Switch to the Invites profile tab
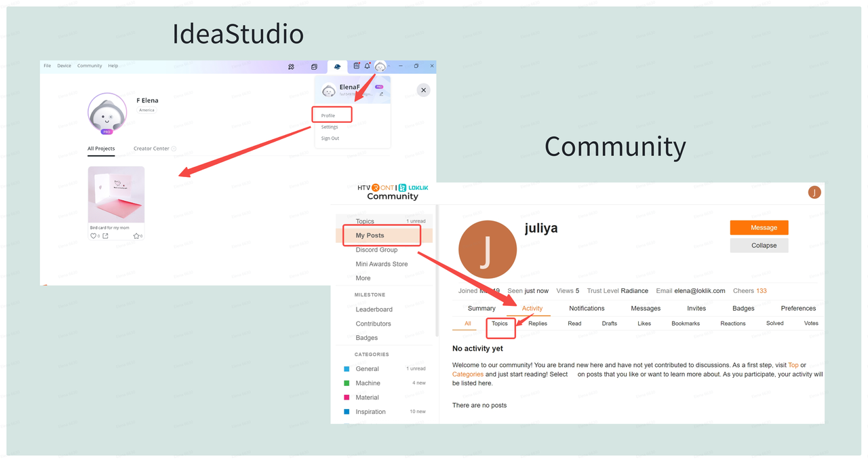The image size is (868, 462). [696, 309]
